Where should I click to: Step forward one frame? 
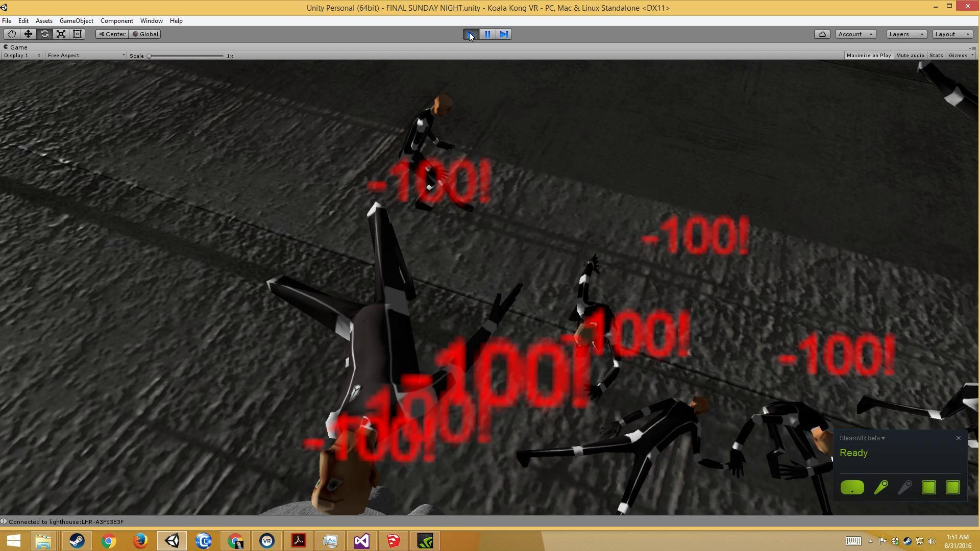(x=504, y=34)
